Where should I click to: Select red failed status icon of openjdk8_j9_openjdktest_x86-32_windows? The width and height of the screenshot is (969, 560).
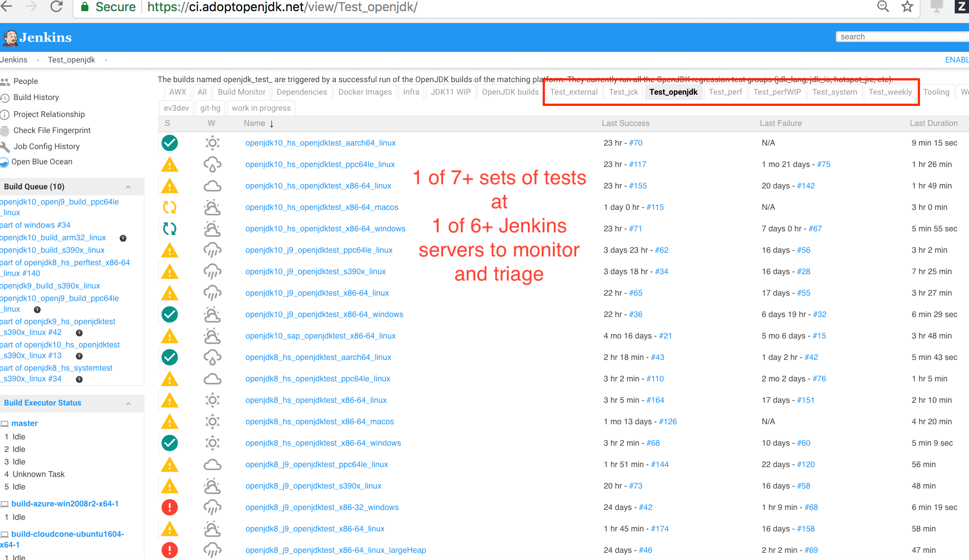(x=170, y=507)
